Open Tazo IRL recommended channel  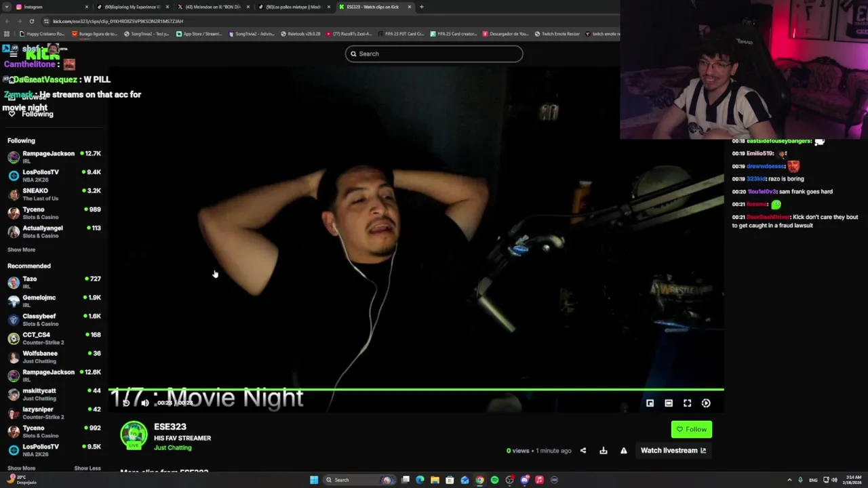(54, 282)
